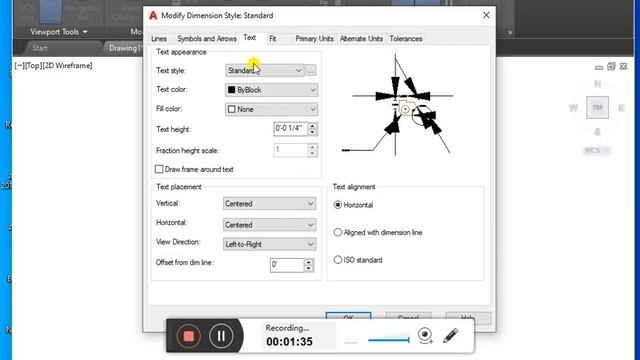This screenshot has height=360, width=640.
Task: Click the recording timer 00:01:35
Action: 289,342
